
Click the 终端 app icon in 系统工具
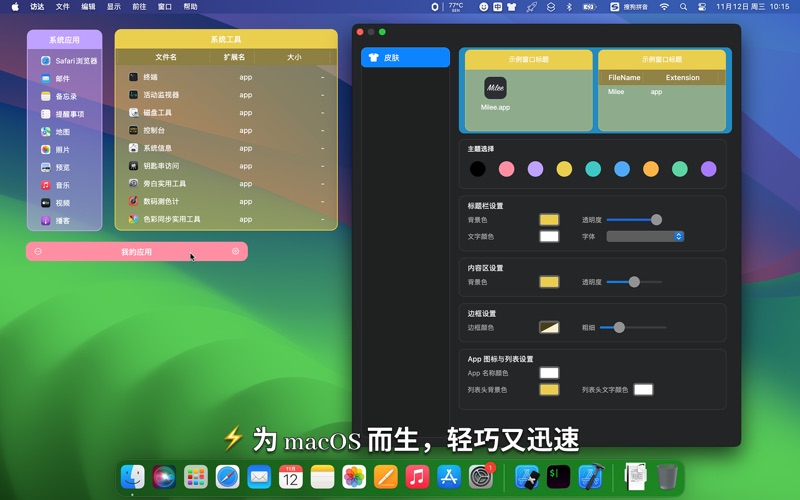[133, 77]
